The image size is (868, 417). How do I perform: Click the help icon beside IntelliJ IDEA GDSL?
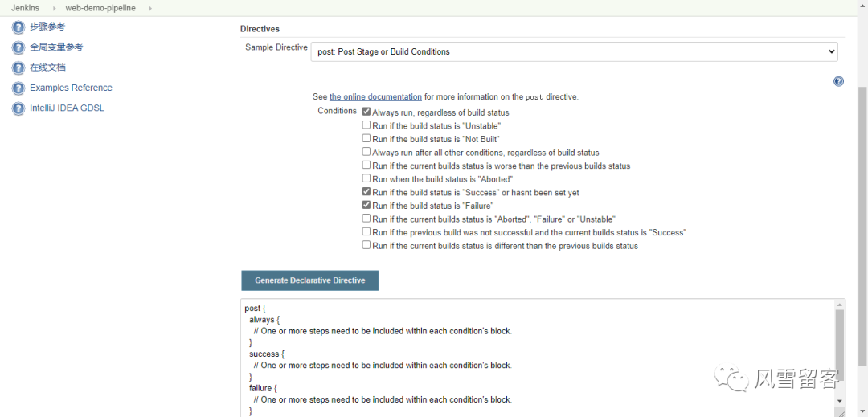[18, 108]
